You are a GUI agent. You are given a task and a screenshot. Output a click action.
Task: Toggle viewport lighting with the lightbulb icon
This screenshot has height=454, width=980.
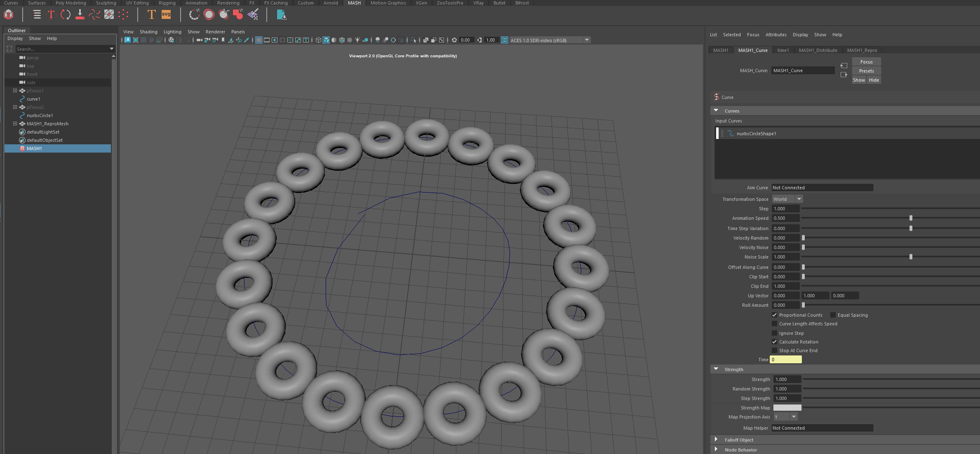pyautogui.click(x=358, y=40)
